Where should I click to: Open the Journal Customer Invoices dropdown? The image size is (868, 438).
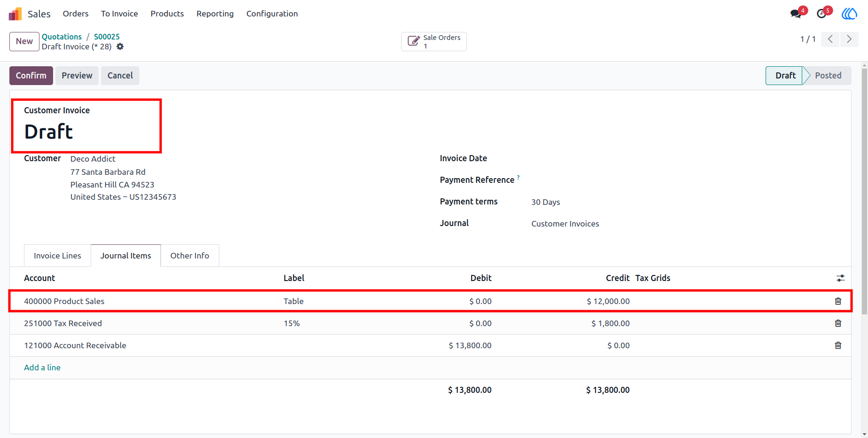565,224
